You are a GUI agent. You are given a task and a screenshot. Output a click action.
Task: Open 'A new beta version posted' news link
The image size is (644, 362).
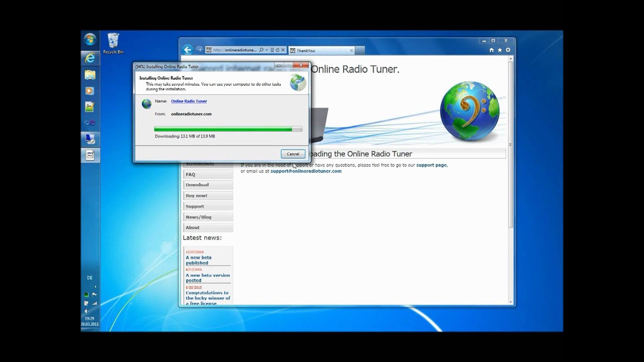click(x=208, y=278)
